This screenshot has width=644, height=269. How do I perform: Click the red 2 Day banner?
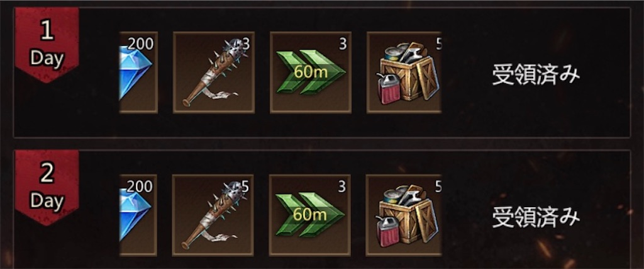point(47,188)
